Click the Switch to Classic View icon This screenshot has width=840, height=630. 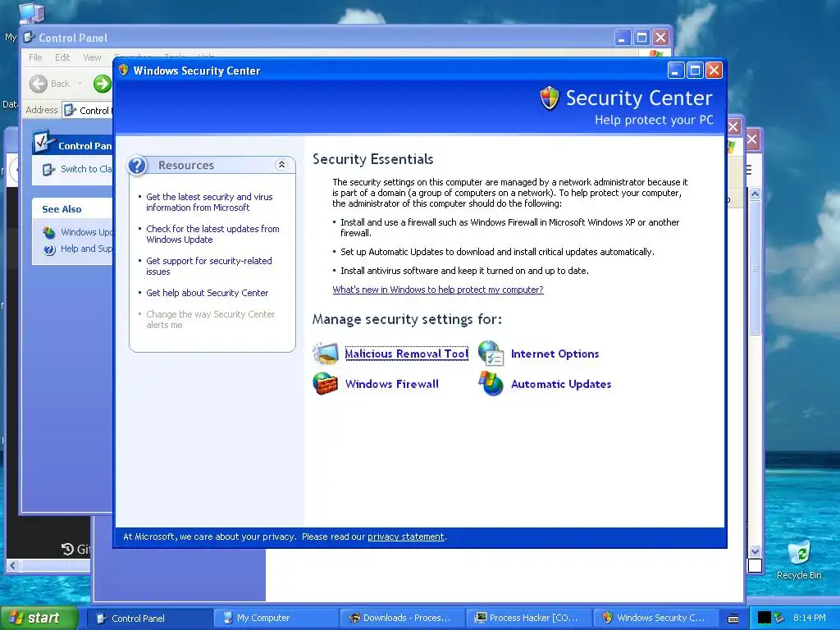[48, 169]
